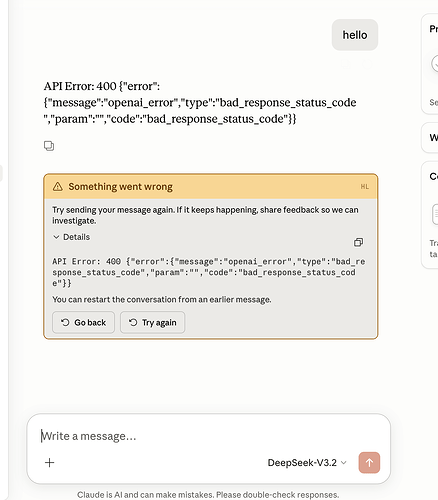The width and height of the screenshot is (438, 500).
Task: Click the hello message bubble
Action: [x=355, y=35]
